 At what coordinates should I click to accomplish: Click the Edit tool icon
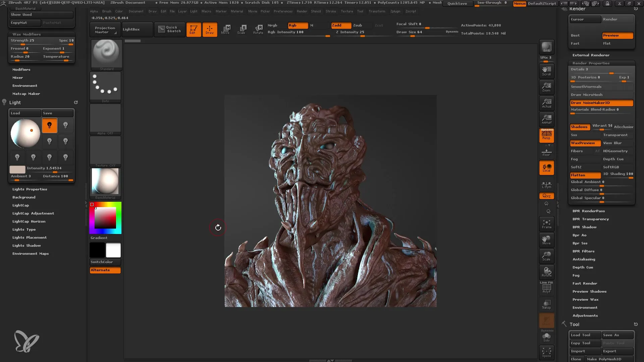click(x=193, y=28)
